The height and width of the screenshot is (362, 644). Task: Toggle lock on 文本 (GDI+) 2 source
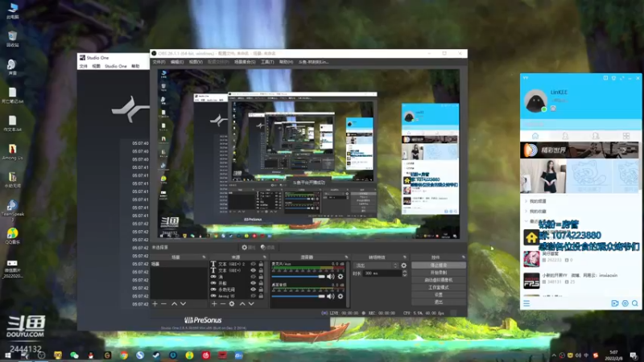pos(261,264)
